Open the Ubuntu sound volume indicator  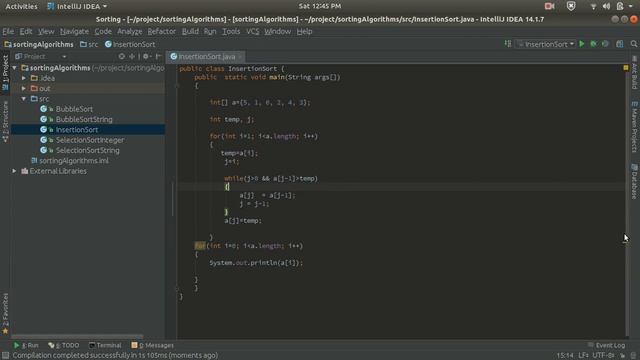(x=607, y=6)
